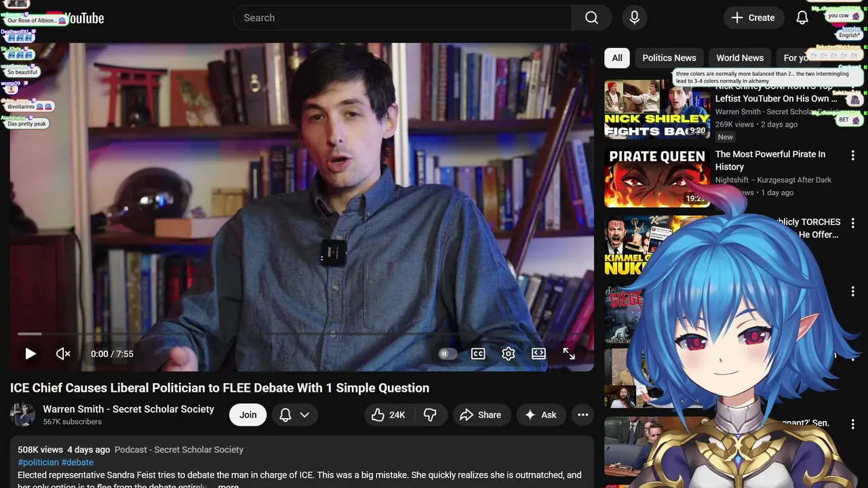This screenshot has height=488, width=868.
Task: Click the Join membership button
Action: [248, 415]
